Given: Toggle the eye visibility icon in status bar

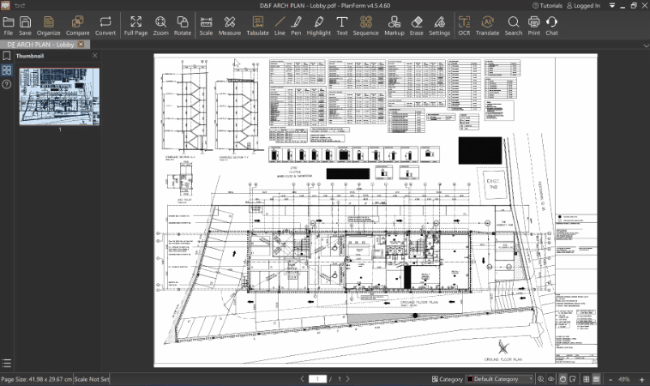Looking at the screenshot, I should click(x=551, y=379).
